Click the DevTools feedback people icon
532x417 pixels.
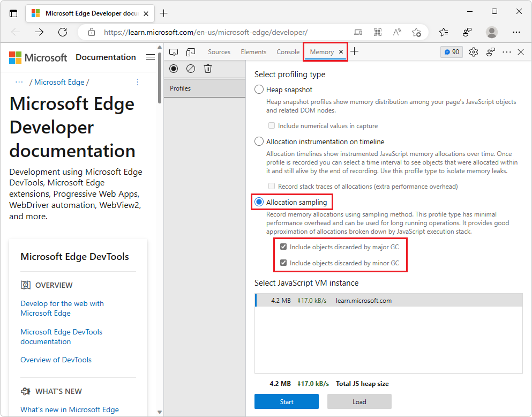tap(491, 52)
